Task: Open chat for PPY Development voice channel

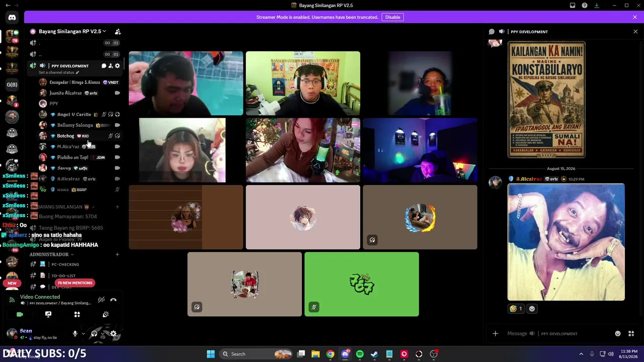Action: coord(104,66)
